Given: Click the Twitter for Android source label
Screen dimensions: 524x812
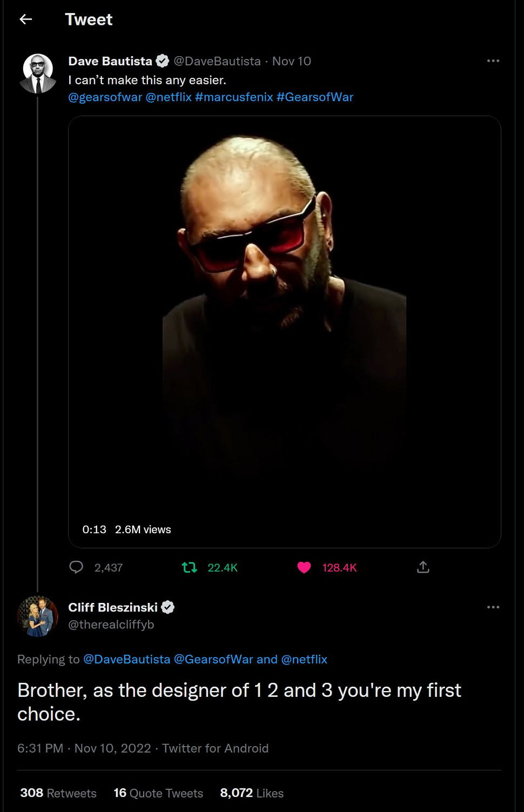Looking at the screenshot, I should click(215, 748).
